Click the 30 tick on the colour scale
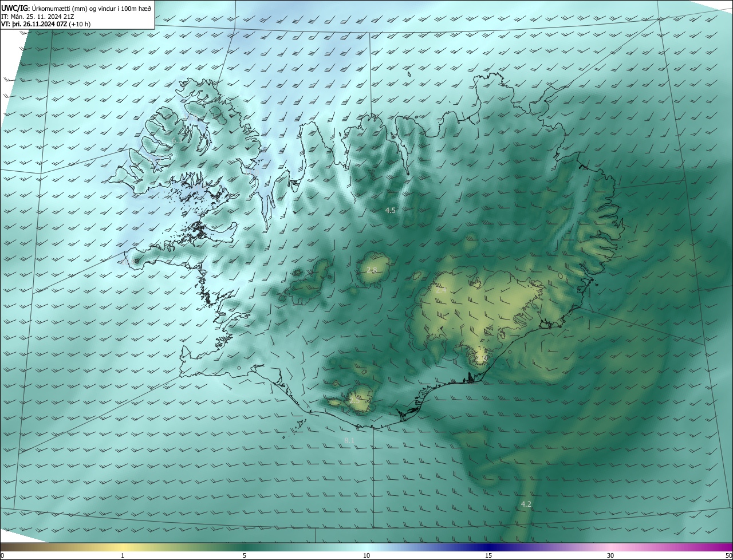 tap(610, 555)
